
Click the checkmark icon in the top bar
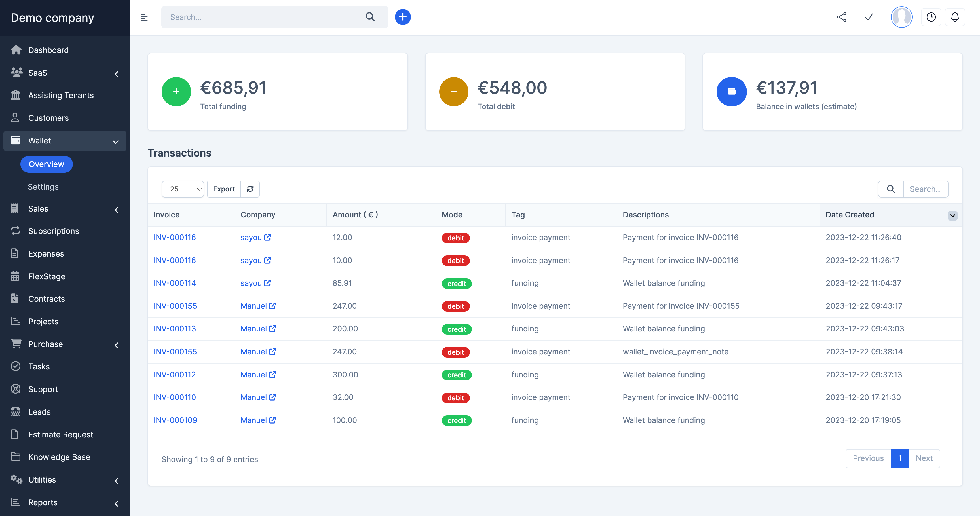point(869,17)
